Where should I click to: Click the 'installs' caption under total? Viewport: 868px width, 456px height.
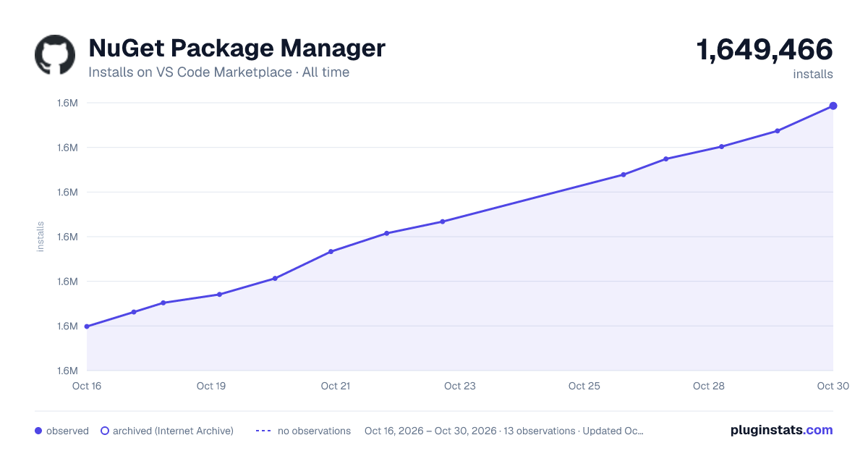(x=813, y=74)
